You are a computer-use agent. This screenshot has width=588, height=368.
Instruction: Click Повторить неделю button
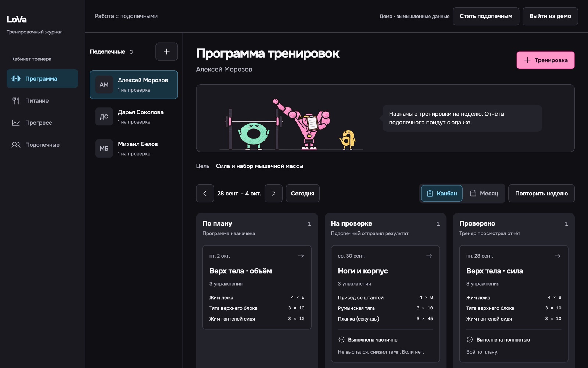pos(541,193)
